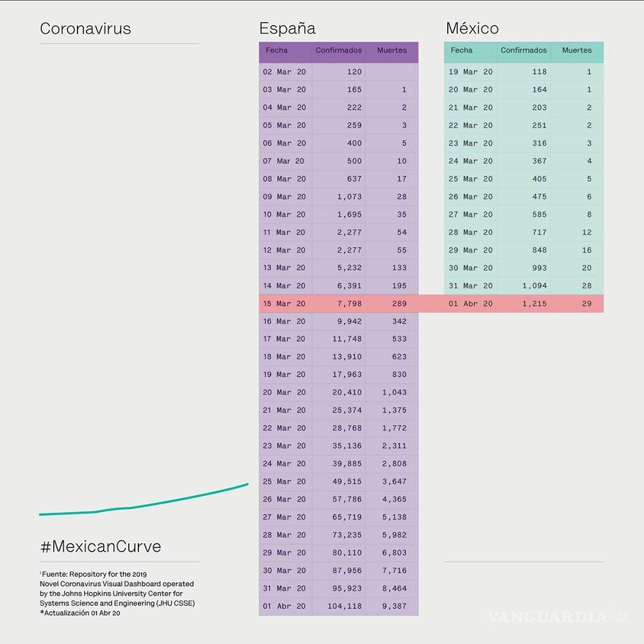Click the Confirmados header in México table
The image size is (644, 644).
(x=524, y=51)
